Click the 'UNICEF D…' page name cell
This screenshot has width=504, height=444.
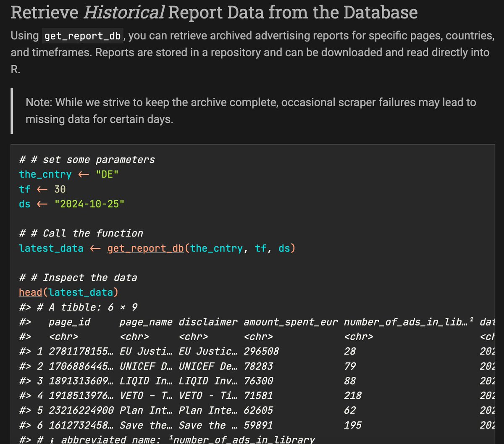[146, 366]
